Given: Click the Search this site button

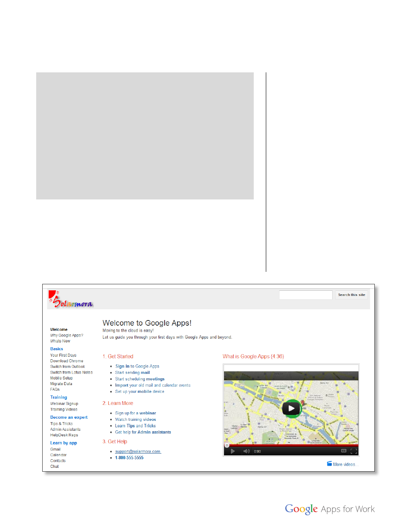Looking at the screenshot, I should coord(352,295).
